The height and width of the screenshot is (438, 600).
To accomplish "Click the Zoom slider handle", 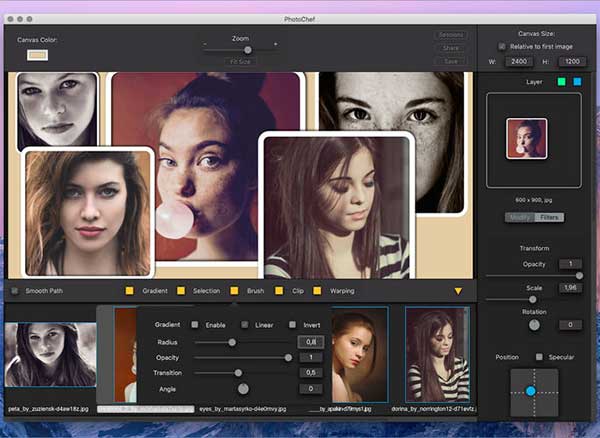I will click(x=248, y=50).
